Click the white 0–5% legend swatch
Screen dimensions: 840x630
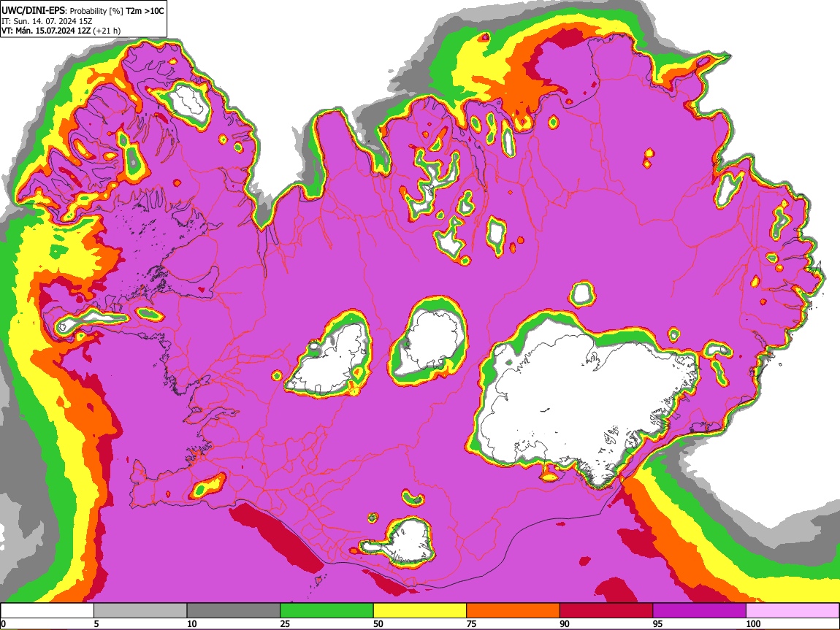tap(47, 611)
